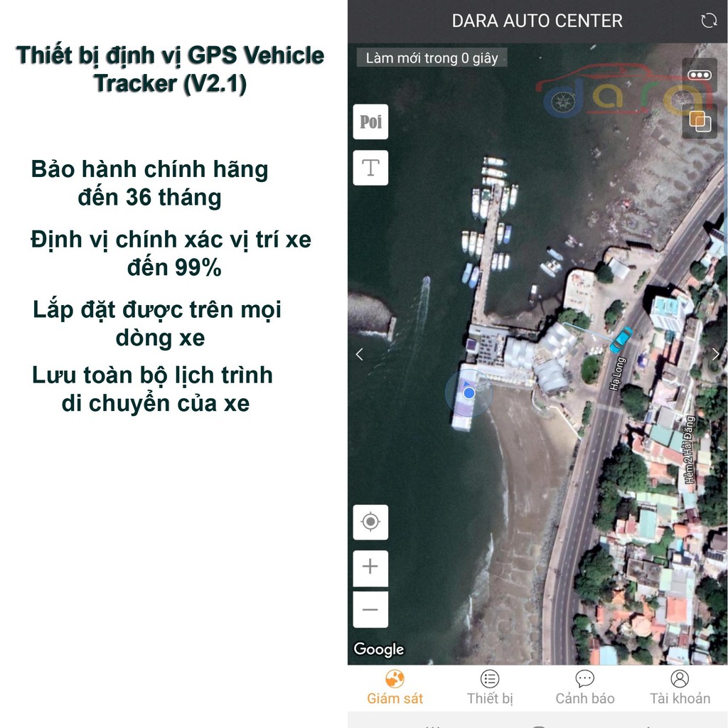Click the refresh icon in the header

pyautogui.click(x=709, y=21)
